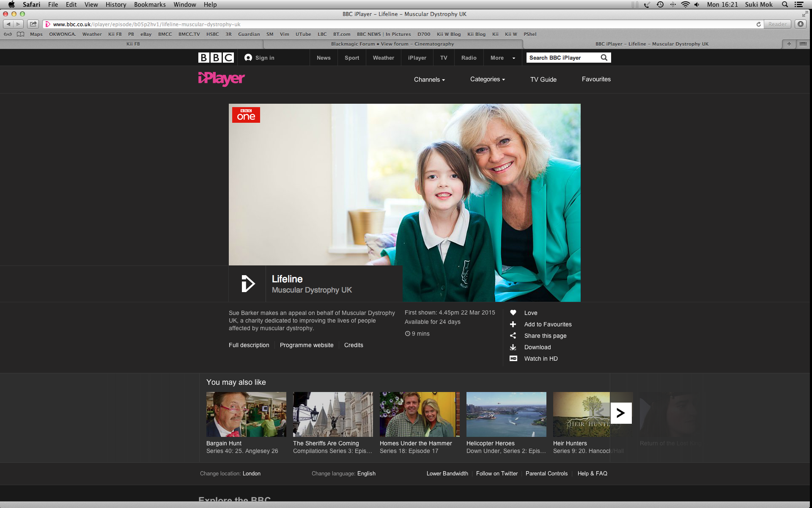Add a new tab with the plus button
The image size is (812, 508).
(x=789, y=44)
